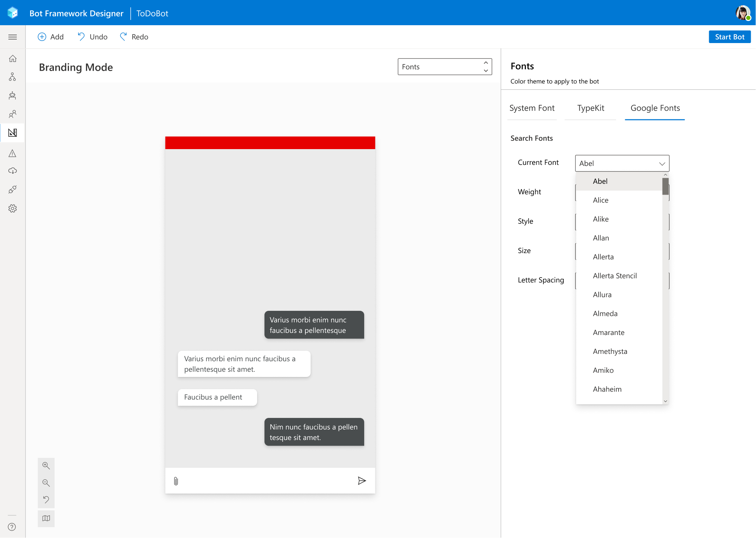Click the send message arrow

tap(362, 481)
